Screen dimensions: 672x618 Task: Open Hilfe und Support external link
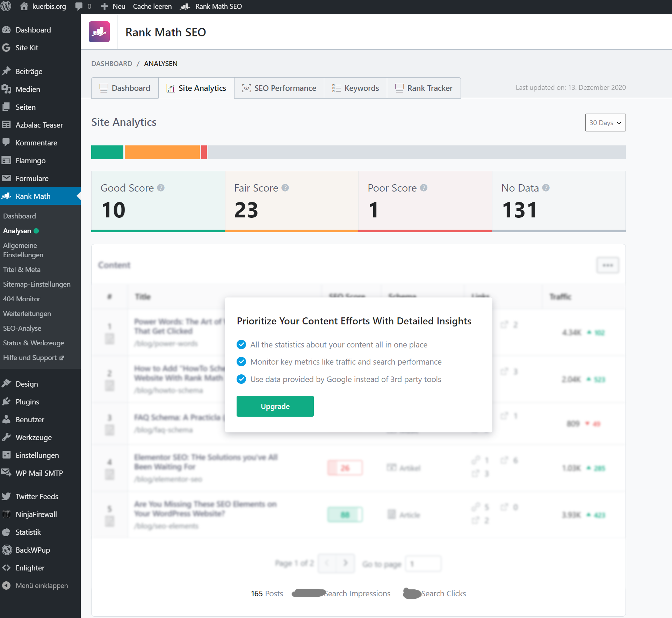tap(34, 358)
